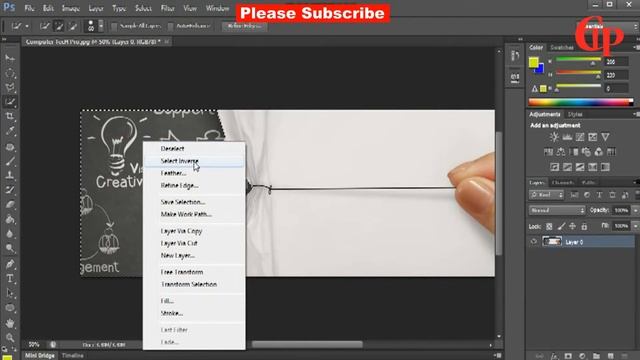This screenshot has width=640, height=360.
Task: Click the color spectrum ramp
Action: [x=581, y=102]
